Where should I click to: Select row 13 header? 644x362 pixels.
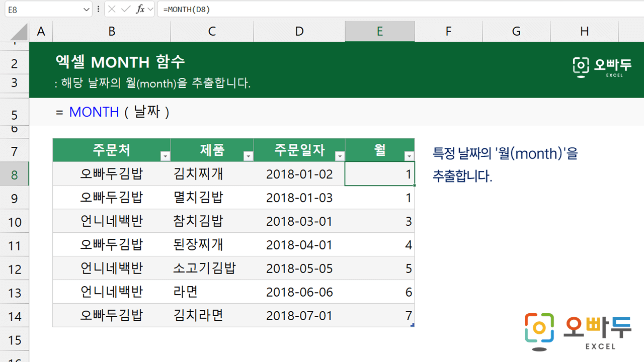[x=14, y=292]
